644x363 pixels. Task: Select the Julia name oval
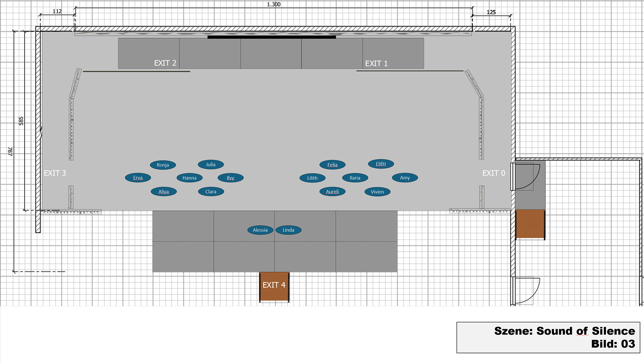211,165
